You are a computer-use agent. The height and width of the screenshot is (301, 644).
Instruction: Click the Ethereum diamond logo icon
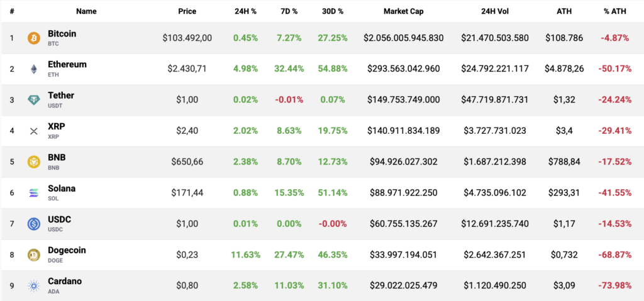[x=34, y=69]
